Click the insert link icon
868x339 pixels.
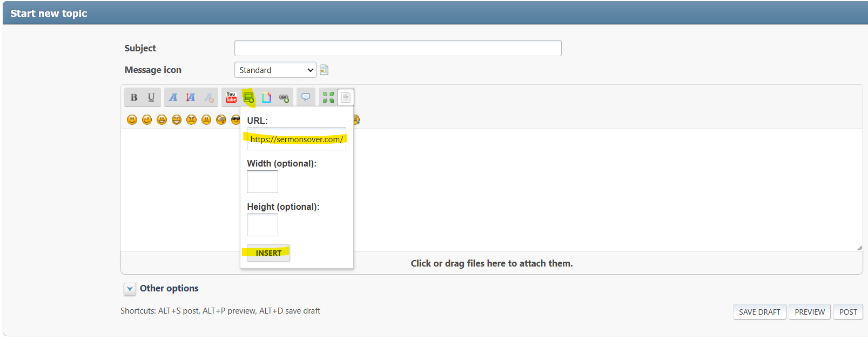click(x=284, y=97)
